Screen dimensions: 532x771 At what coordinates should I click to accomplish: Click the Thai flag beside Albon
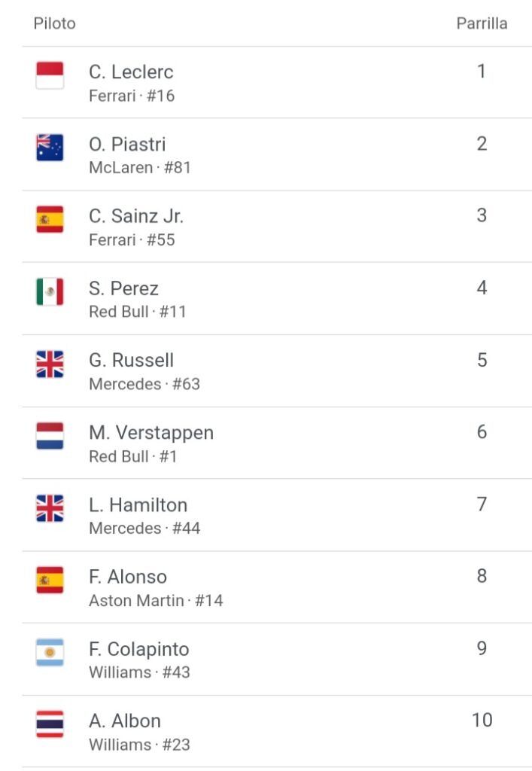click(x=50, y=724)
